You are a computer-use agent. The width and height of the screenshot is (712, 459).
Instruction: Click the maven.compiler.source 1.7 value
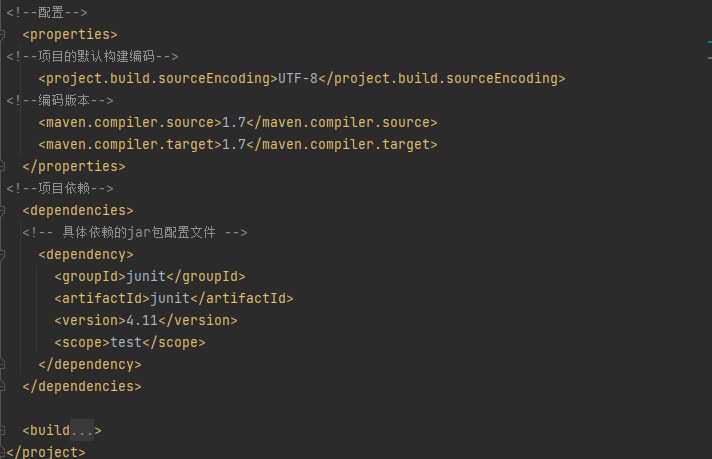point(234,123)
